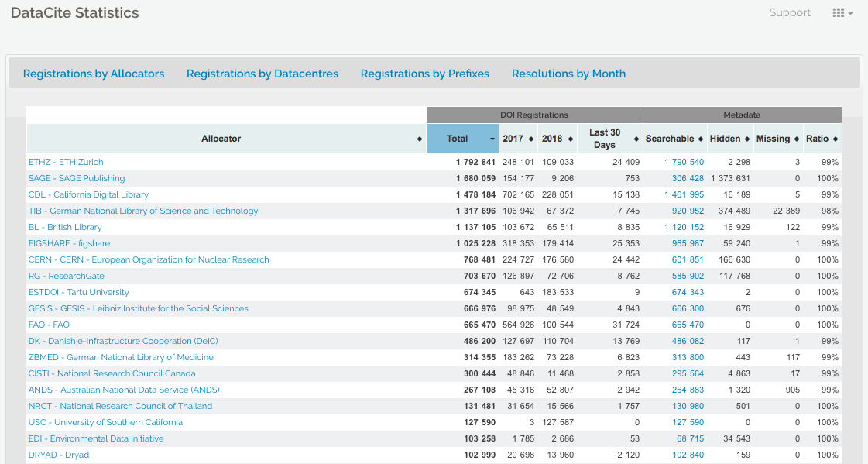Open the Support link
The width and height of the screenshot is (868, 464).
tap(789, 12)
